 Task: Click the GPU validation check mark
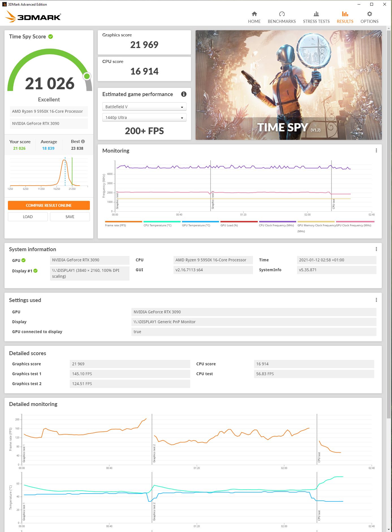click(x=23, y=260)
